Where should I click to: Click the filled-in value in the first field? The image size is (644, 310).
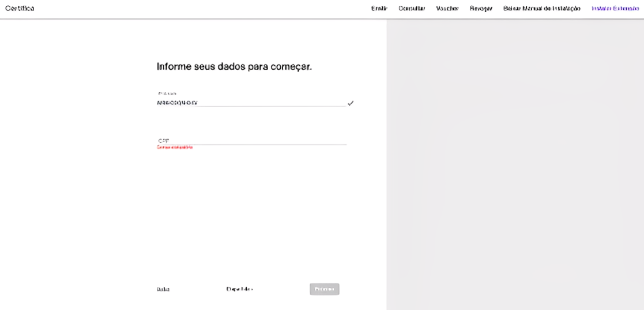click(x=177, y=103)
